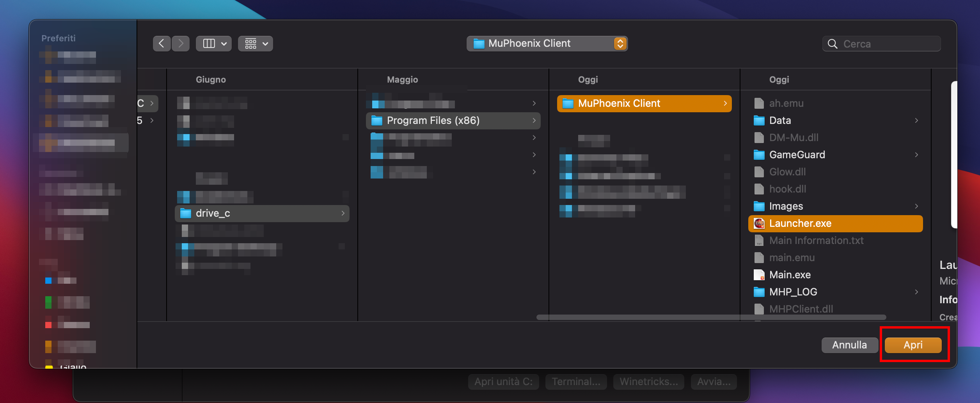Screen dimensions: 980x403
Task: Select the Main.exe file
Action: 836,275
